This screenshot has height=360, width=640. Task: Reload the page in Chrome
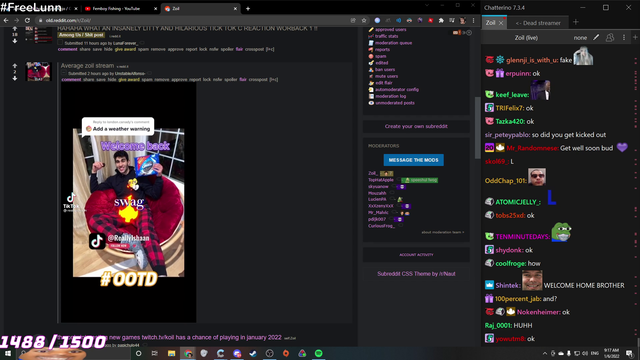[27, 20]
